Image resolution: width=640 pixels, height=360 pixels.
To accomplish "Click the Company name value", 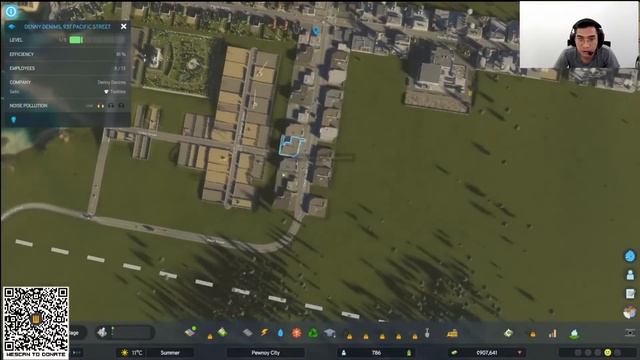I will (111, 82).
